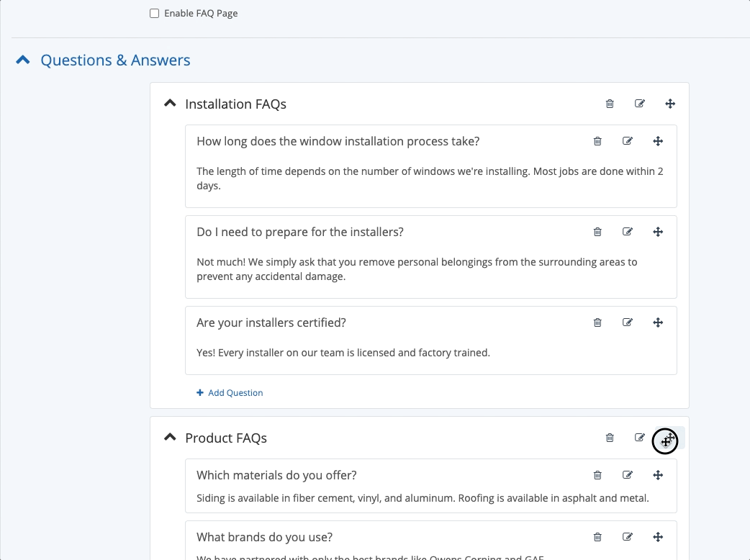Edit 'Which materials do you offer?' question

628,475
